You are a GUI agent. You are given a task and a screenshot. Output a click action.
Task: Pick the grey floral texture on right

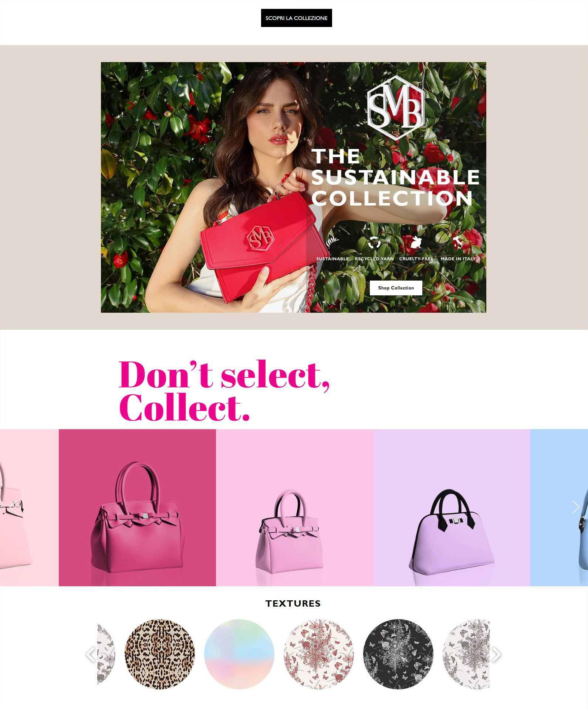pos(466,654)
